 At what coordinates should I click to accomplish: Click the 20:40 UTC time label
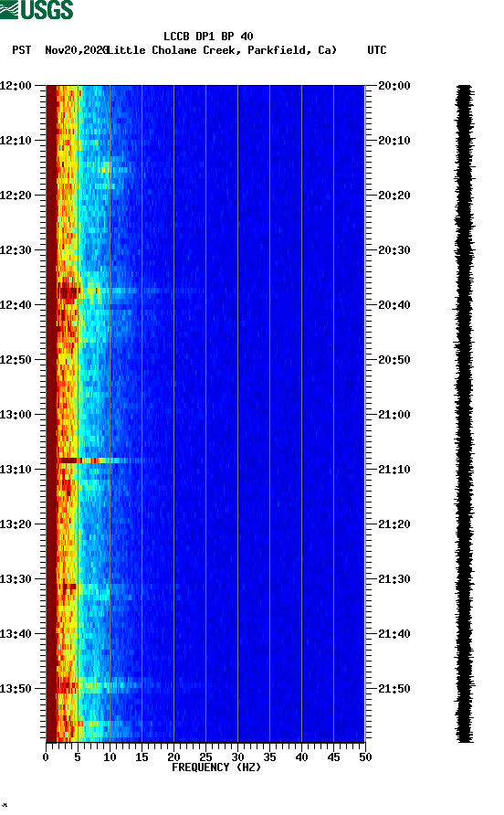pyautogui.click(x=394, y=305)
